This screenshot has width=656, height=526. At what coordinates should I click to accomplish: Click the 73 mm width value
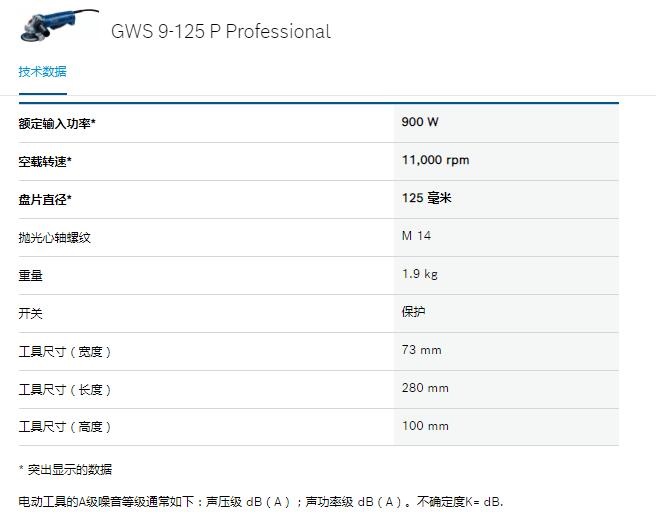pyautogui.click(x=421, y=350)
